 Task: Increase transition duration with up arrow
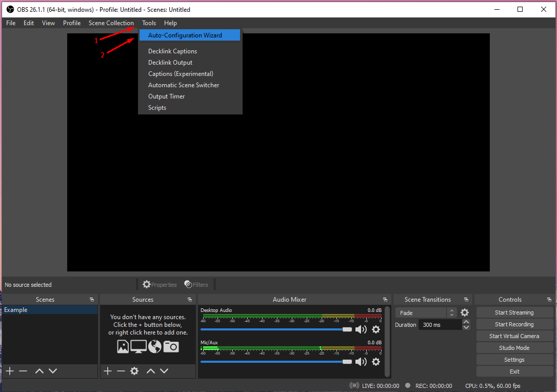tap(466, 322)
